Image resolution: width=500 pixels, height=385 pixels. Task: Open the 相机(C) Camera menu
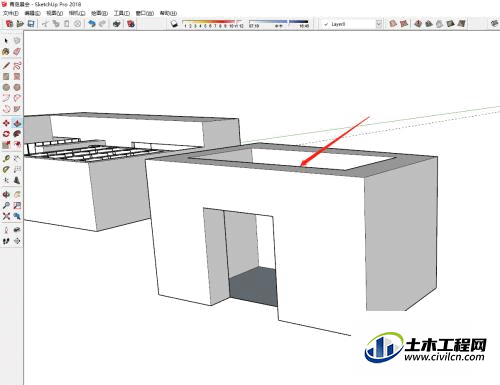pyautogui.click(x=77, y=13)
